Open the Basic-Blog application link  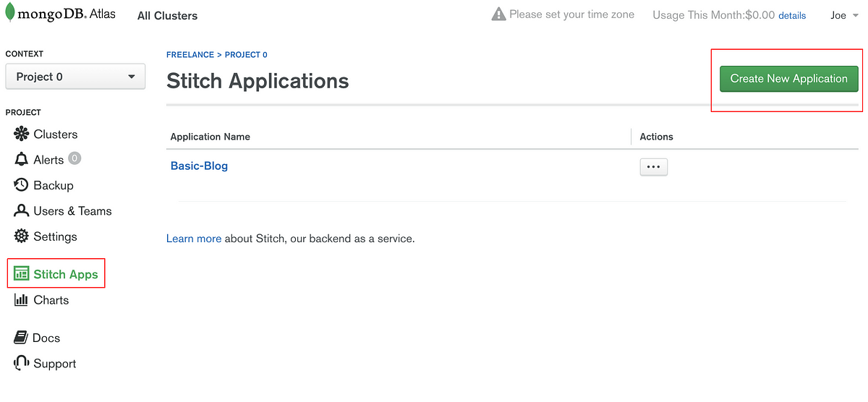(x=199, y=166)
